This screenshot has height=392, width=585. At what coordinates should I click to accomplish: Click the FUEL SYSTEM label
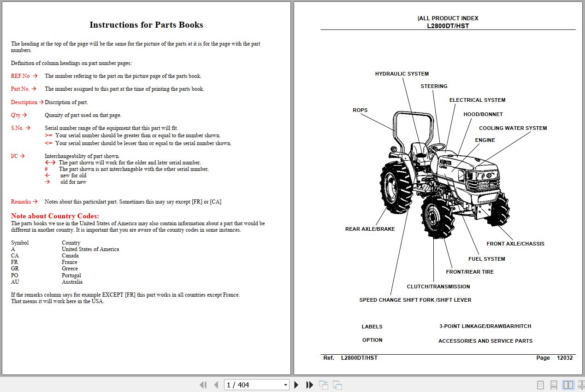(486, 259)
